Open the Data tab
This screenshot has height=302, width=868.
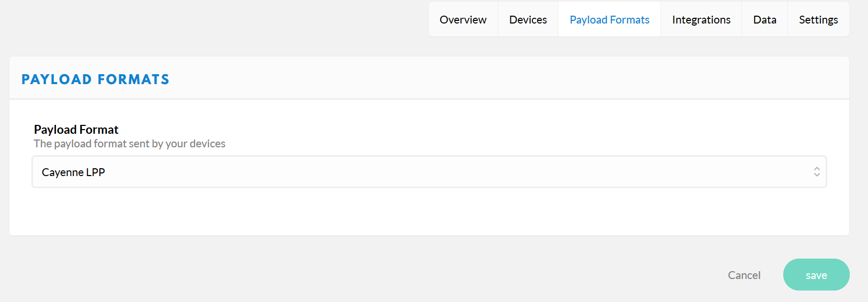coord(764,20)
